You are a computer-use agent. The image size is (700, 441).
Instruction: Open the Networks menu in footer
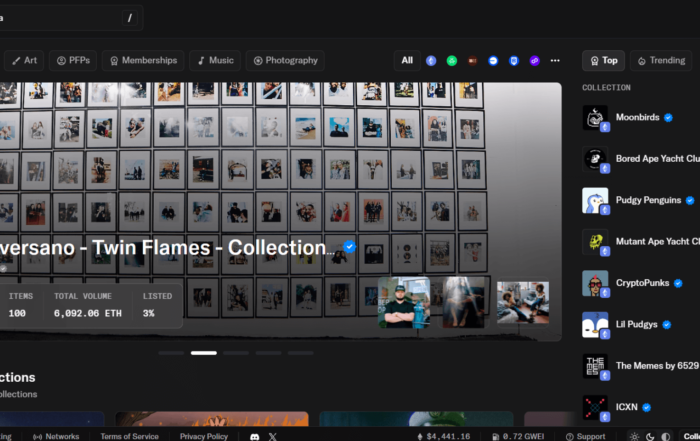coord(56,436)
